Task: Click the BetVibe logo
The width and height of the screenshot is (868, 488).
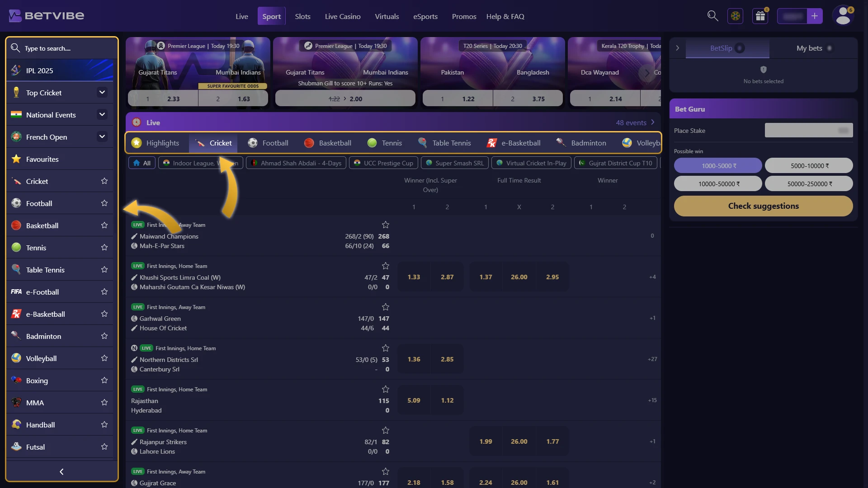Action: click(x=47, y=16)
